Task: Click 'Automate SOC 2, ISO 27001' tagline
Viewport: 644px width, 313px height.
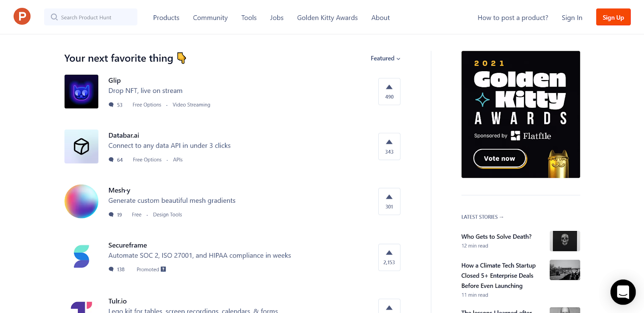Action: (200, 255)
